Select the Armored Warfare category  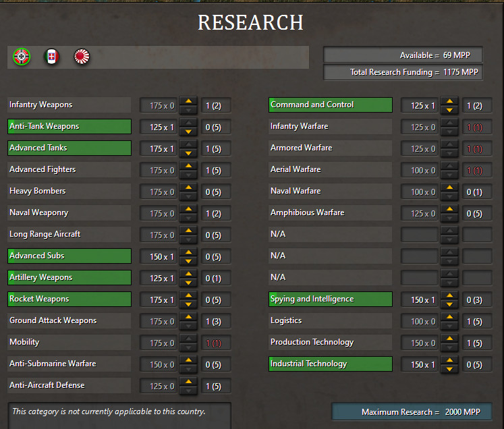tap(331, 148)
